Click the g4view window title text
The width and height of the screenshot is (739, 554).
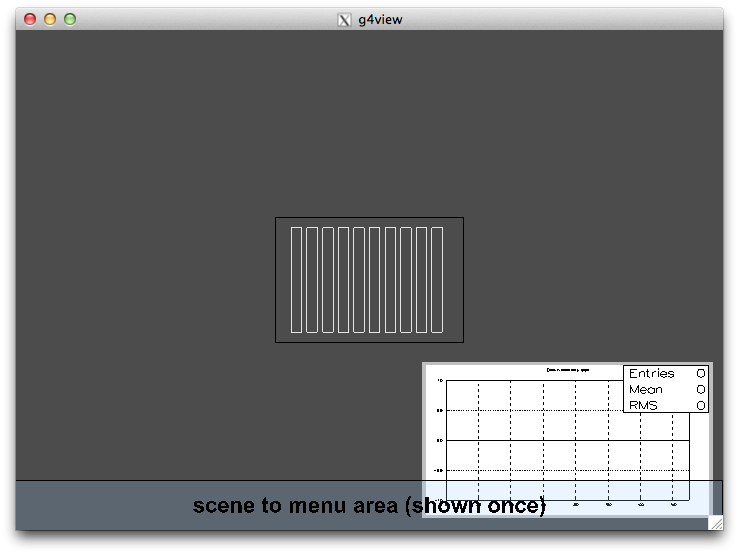click(380, 19)
